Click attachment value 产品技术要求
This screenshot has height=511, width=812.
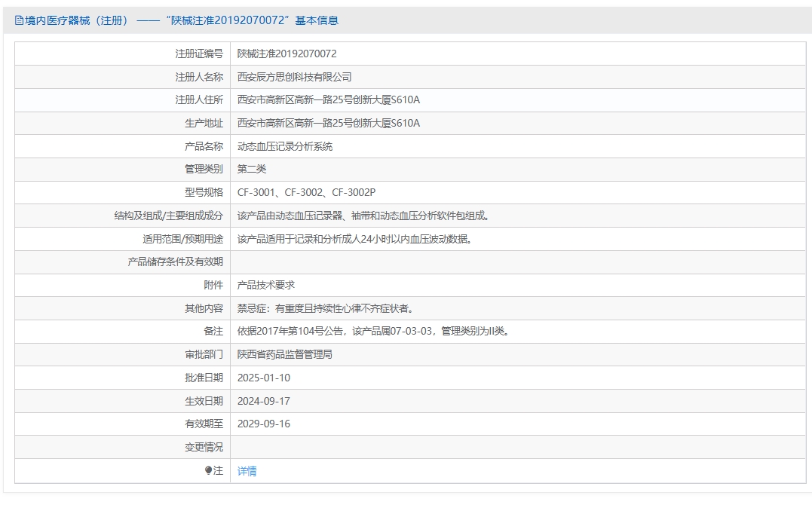265,285
